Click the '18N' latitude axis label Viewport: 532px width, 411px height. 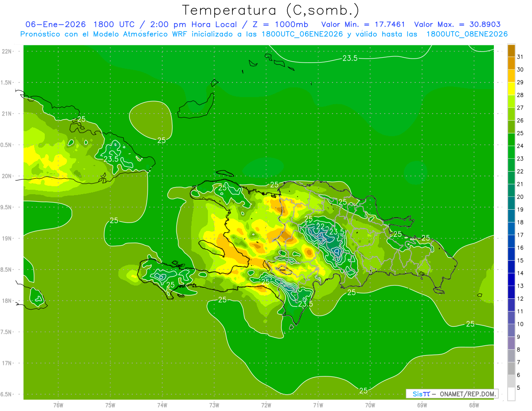point(8,301)
